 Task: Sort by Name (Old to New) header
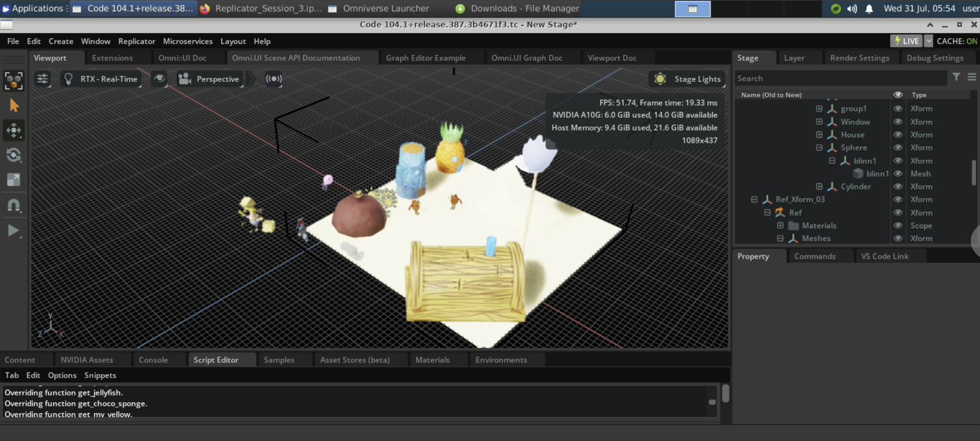tap(771, 95)
